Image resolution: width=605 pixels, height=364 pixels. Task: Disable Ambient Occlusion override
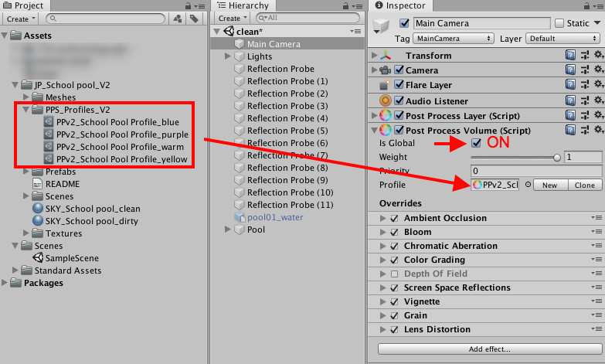pyautogui.click(x=394, y=218)
